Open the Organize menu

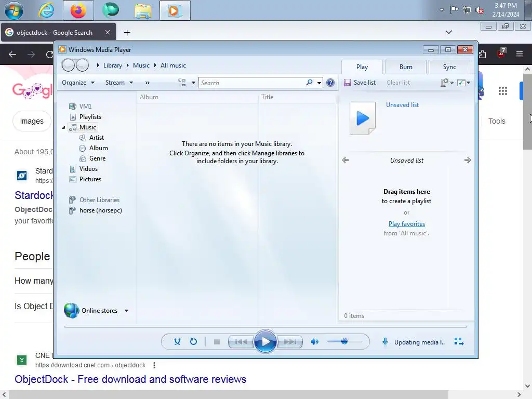point(78,83)
